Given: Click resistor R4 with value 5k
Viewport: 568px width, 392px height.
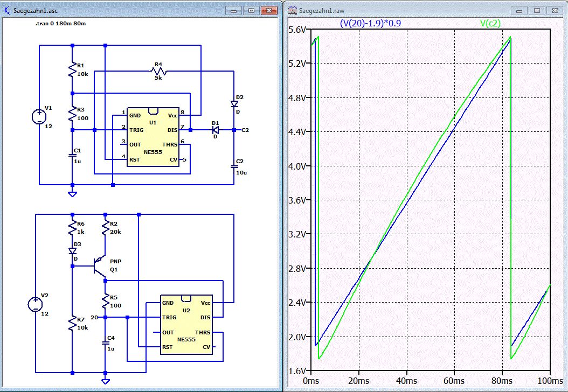Looking at the screenshot, I should pyautogui.click(x=159, y=72).
